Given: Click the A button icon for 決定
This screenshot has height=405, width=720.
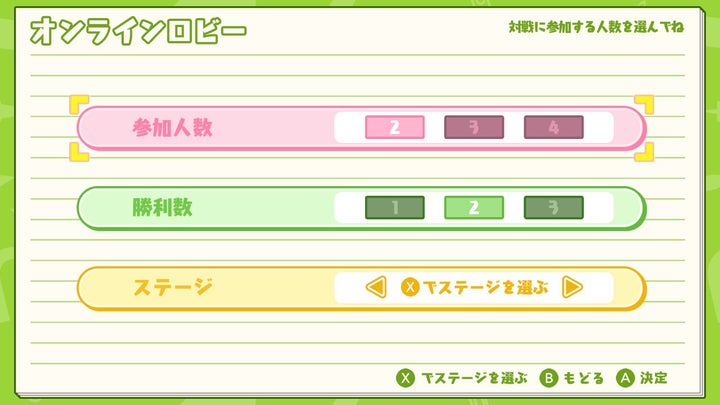Looking at the screenshot, I should [625, 379].
